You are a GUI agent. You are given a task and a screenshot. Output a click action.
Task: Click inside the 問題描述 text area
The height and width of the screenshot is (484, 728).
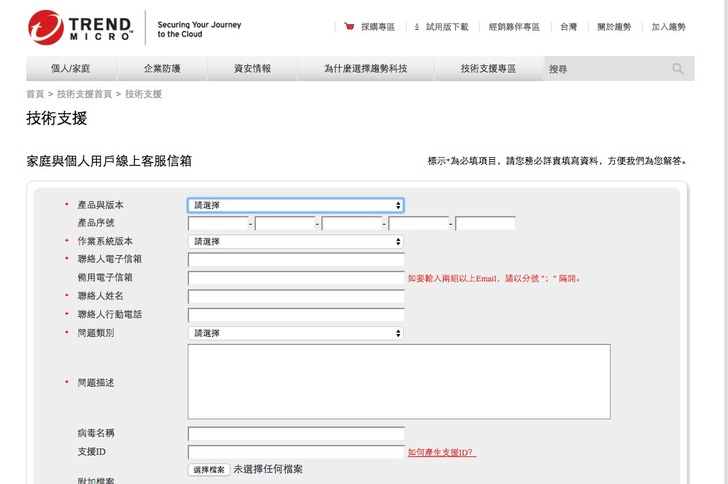pyautogui.click(x=398, y=381)
